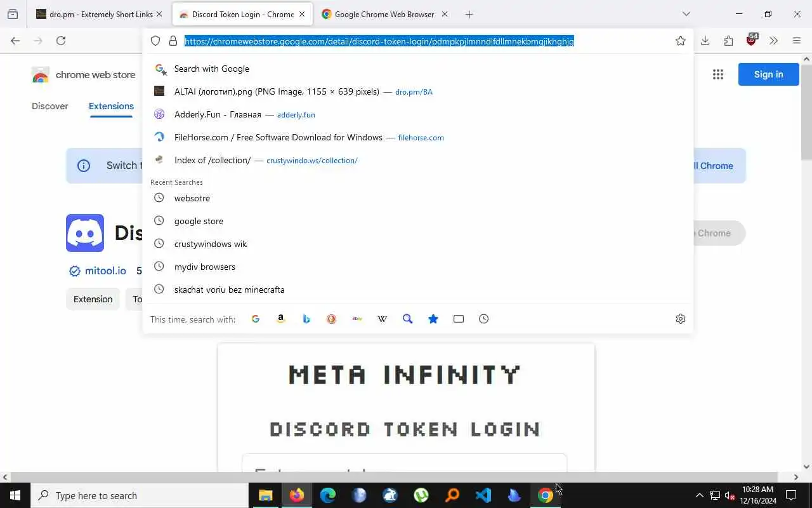Select recent search 'websotre'
This screenshot has height=508, width=812.
coord(419,198)
